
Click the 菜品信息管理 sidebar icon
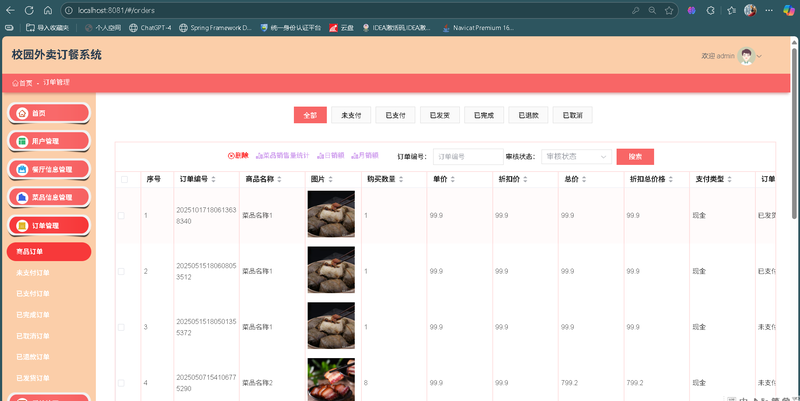pyautogui.click(x=22, y=197)
